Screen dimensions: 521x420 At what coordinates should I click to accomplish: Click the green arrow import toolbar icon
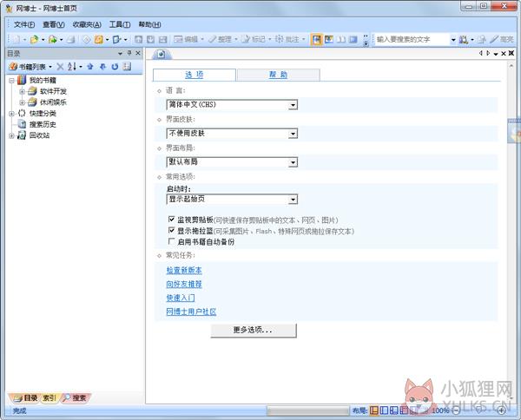click(x=52, y=40)
